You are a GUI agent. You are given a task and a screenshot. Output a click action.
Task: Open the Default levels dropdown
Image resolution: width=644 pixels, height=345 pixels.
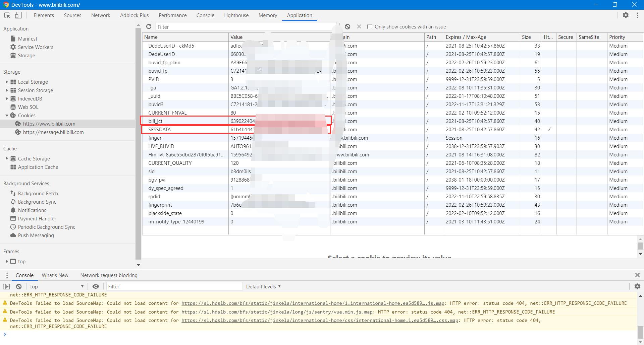263,286
